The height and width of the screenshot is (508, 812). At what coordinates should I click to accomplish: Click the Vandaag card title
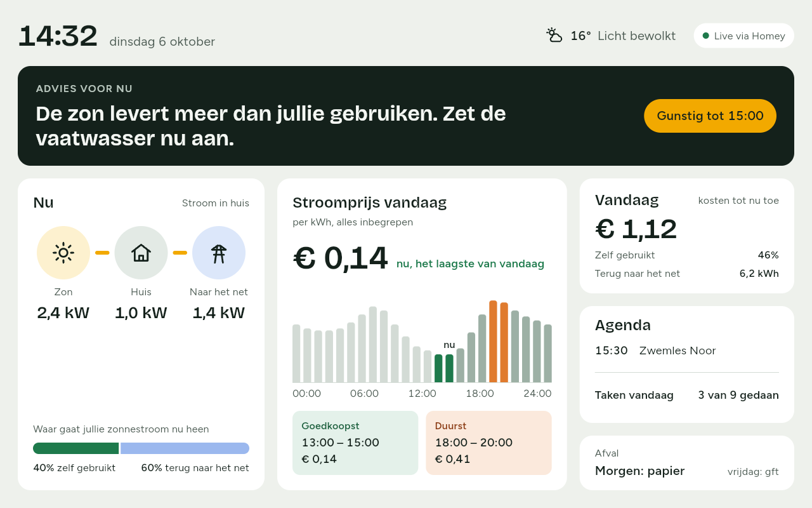627,200
